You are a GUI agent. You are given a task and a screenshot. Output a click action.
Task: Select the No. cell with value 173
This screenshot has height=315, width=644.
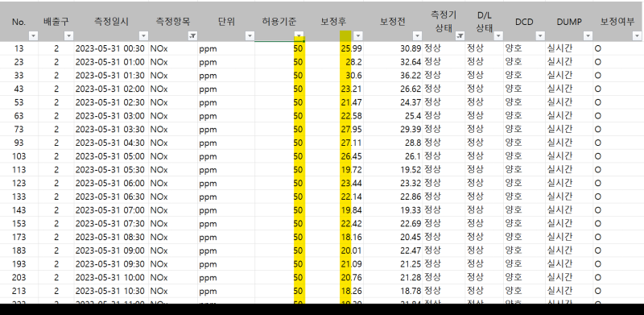point(19,237)
